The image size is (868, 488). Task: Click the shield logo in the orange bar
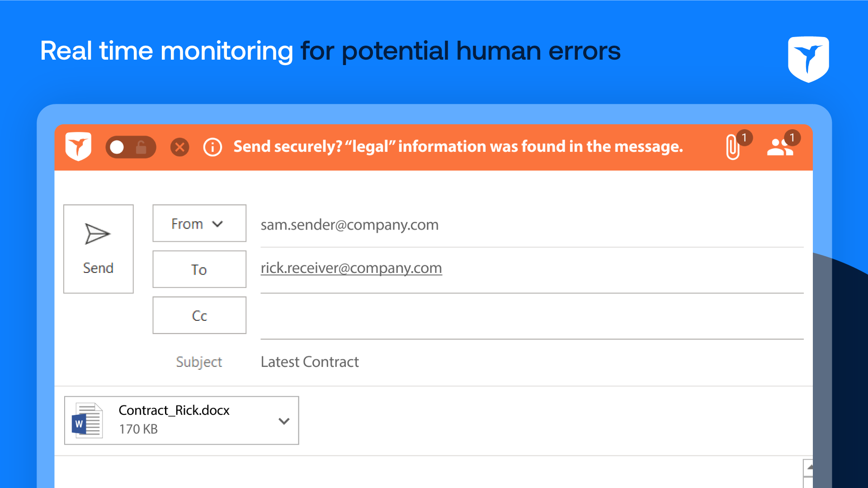pos(78,147)
